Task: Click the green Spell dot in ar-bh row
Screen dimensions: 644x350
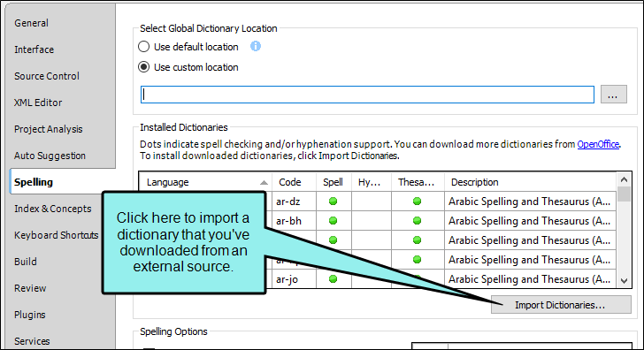Action: click(x=333, y=220)
